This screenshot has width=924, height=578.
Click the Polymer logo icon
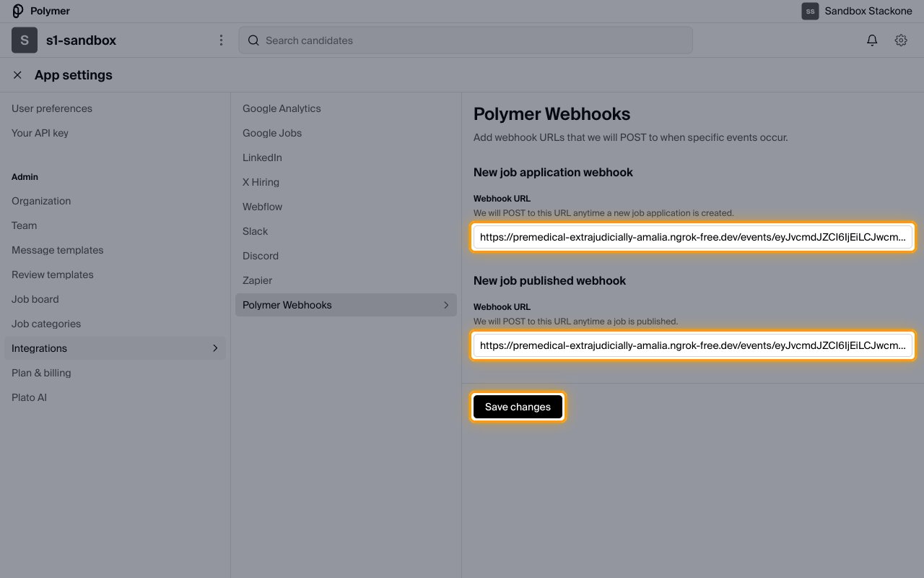pos(18,11)
